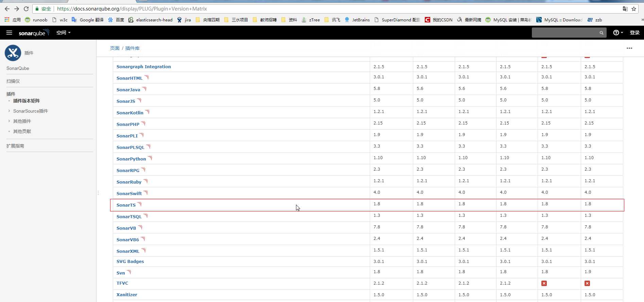Select 插件版本矩阵 in the sidebar tree
This screenshot has height=302, width=644.
tap(27, 101)
